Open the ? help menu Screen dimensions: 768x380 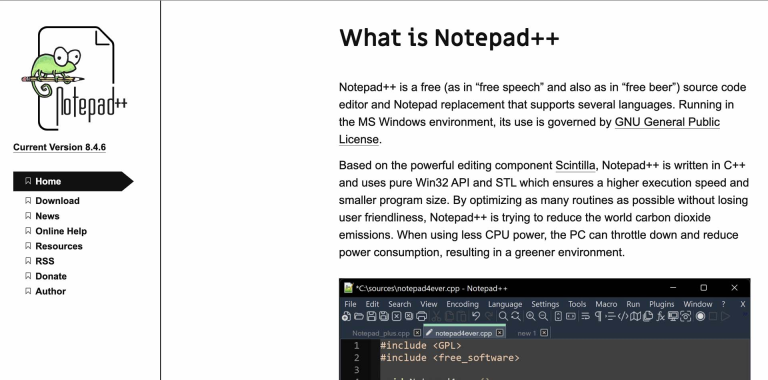723,304
